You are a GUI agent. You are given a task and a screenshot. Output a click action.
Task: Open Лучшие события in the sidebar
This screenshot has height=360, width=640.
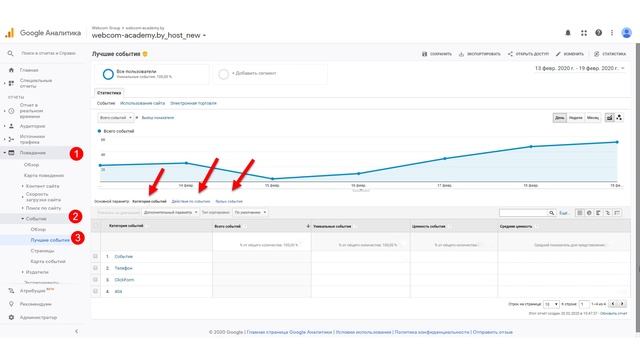[50, 240]
